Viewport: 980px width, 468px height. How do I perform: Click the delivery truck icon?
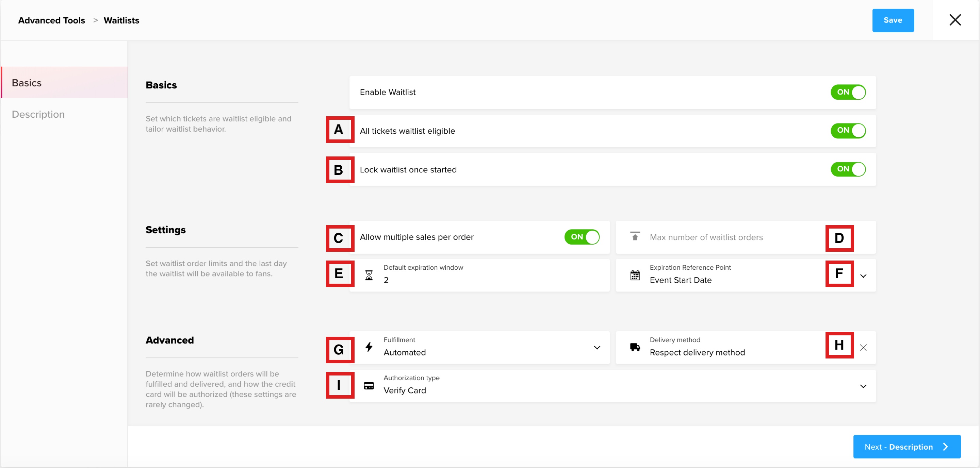click(635, 347)
